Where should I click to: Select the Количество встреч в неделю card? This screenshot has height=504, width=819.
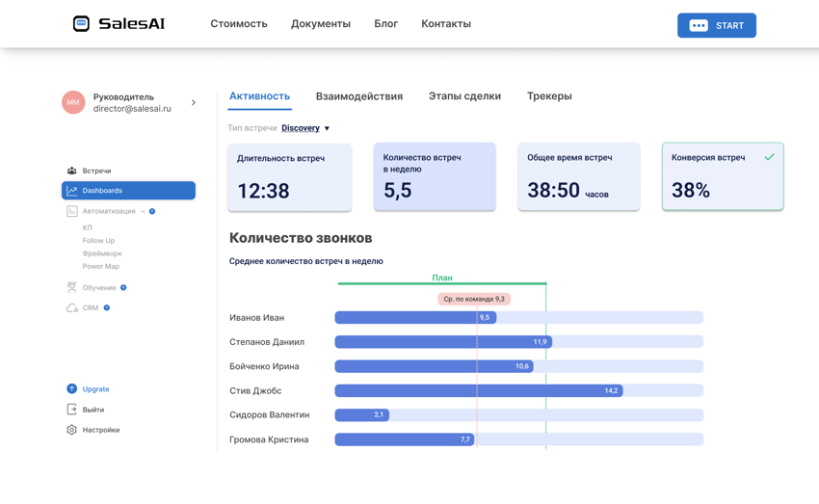[x=435, y=176]
